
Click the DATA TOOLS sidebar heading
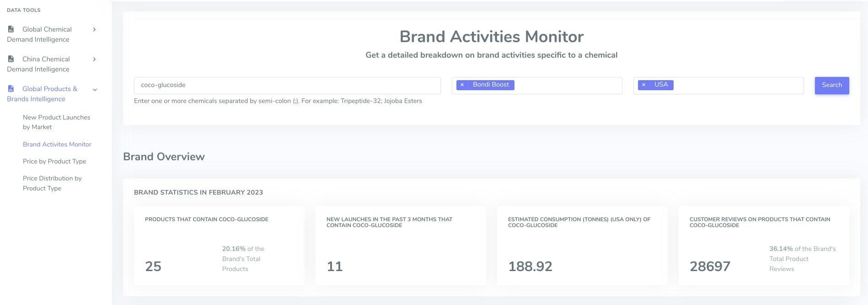pyautogui.click(x=24, y=10)
